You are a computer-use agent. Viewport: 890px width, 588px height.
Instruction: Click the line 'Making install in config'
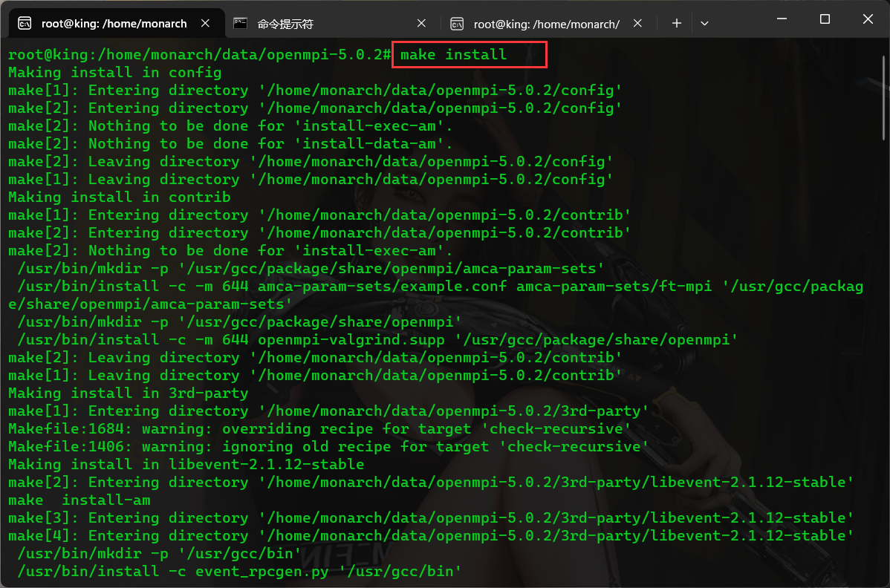pyautogui.click(x=114, y=73)
